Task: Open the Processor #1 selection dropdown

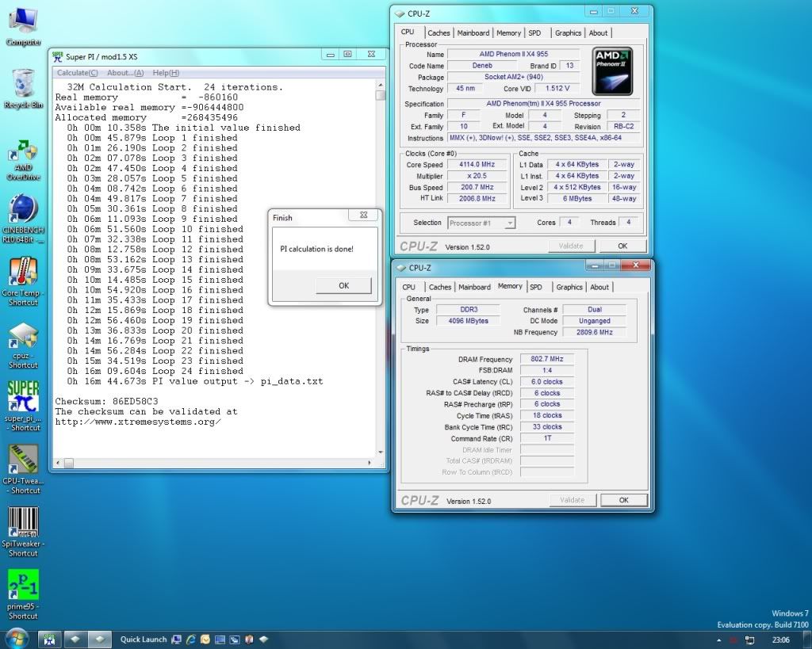Action: [481, 223]
